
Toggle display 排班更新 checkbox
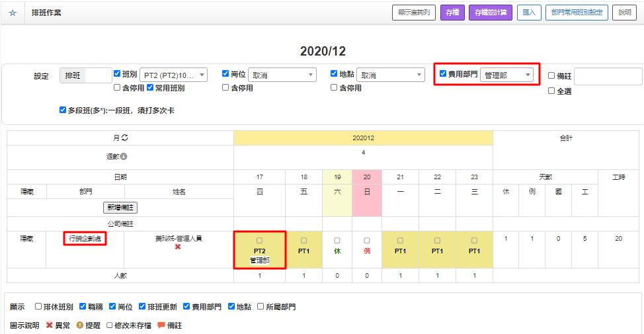[142, 306]
